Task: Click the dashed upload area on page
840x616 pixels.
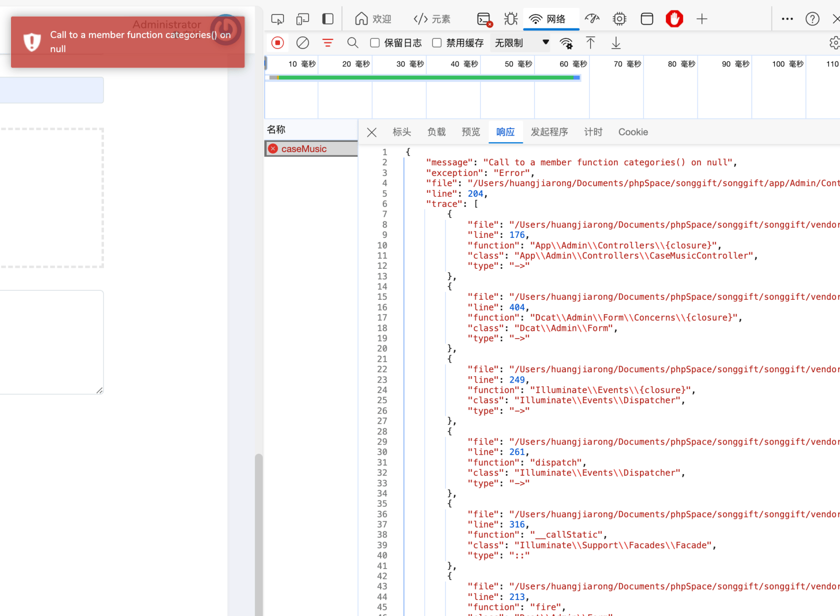Action: pyautogui.click(x=51, y=198)
